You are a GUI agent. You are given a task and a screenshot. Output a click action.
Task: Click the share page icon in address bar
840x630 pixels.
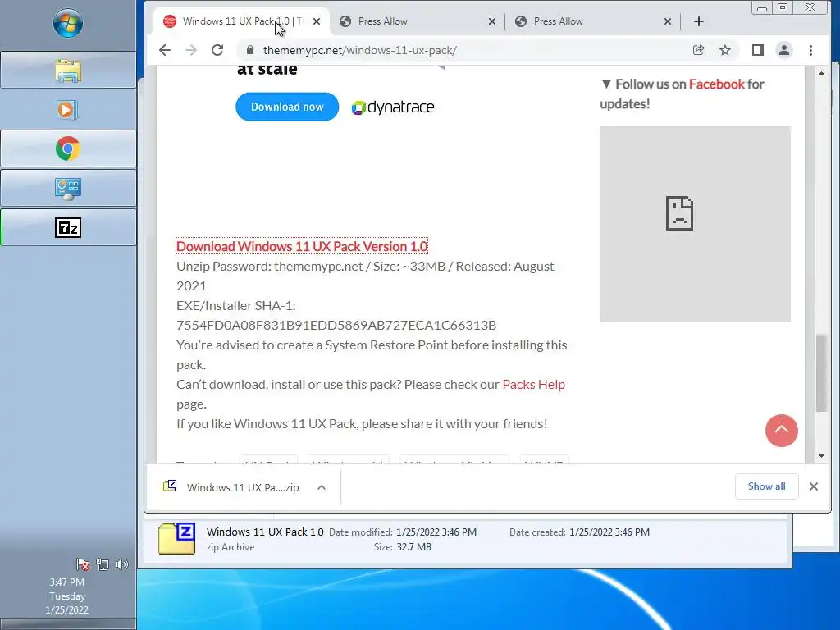point(699,50)
